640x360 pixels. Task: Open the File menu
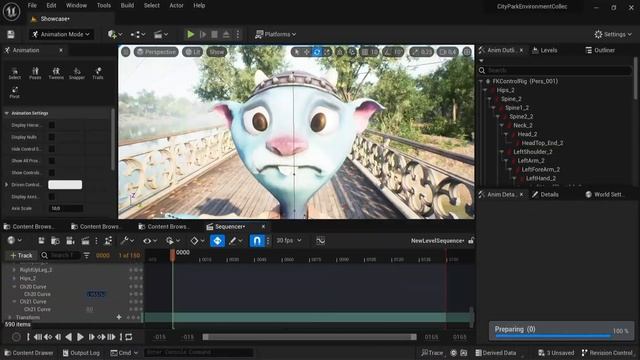(32, 5)
